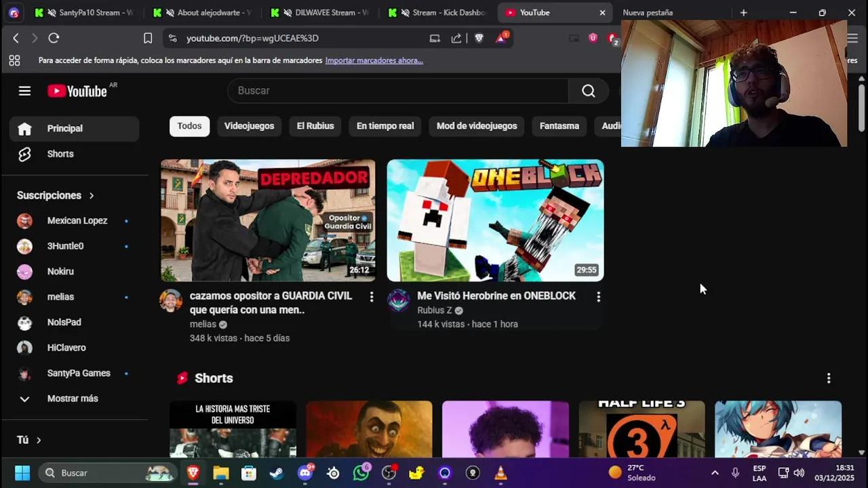Open the bookmarks bar apps grid icon

(14, 60)
